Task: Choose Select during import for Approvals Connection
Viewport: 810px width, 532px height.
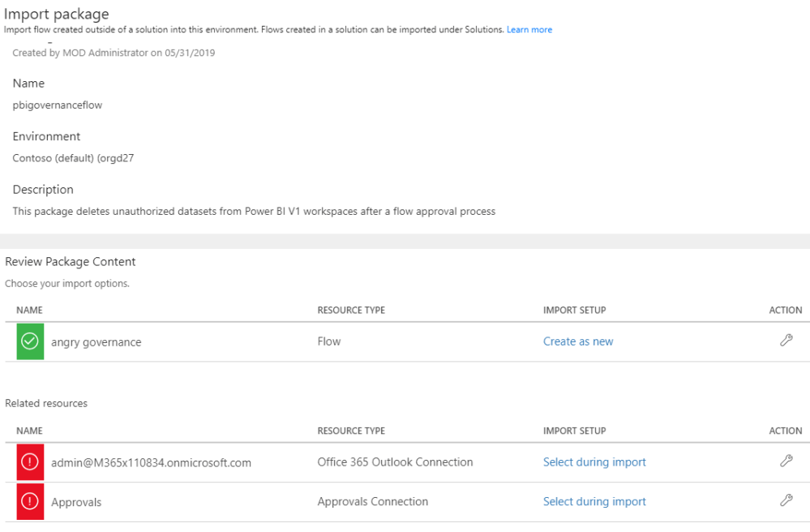Action: coord(594,500)
